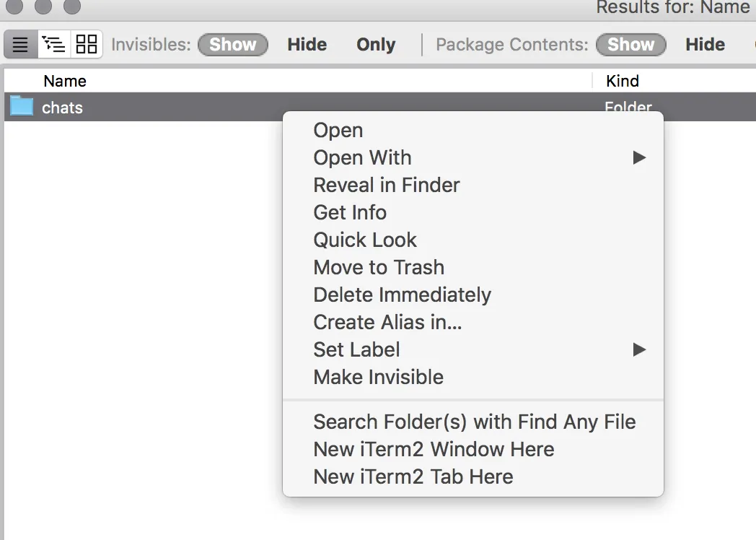Image resolution: width=756 pixels, height=540 pixels.
Task: Select Only for Invisibles
Action: [376, 45]
